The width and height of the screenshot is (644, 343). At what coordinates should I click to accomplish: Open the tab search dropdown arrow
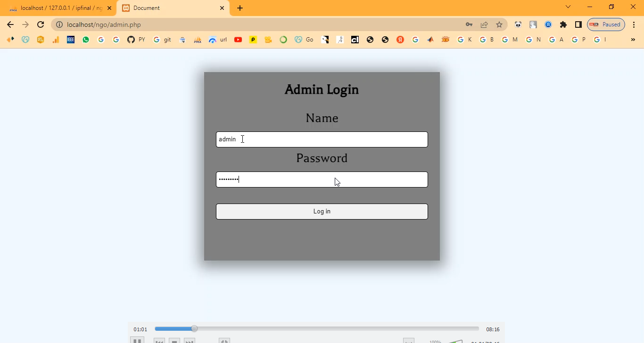[x=568, y=7]
